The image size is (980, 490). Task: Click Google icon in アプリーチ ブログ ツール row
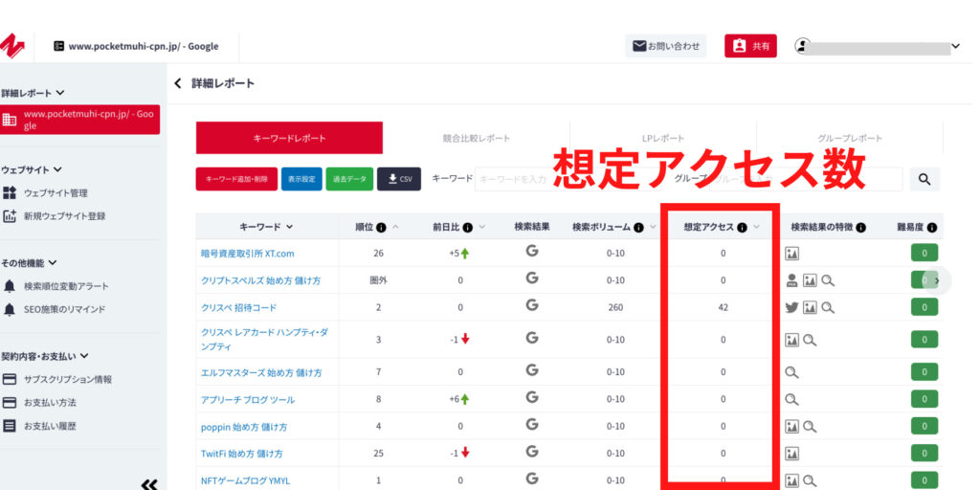click(532, 397)
